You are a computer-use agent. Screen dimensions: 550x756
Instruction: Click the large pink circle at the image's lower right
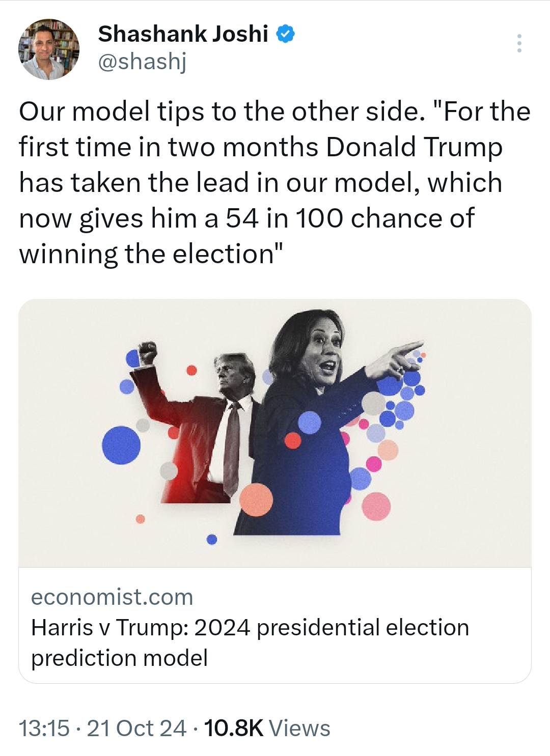pos(376,507)
